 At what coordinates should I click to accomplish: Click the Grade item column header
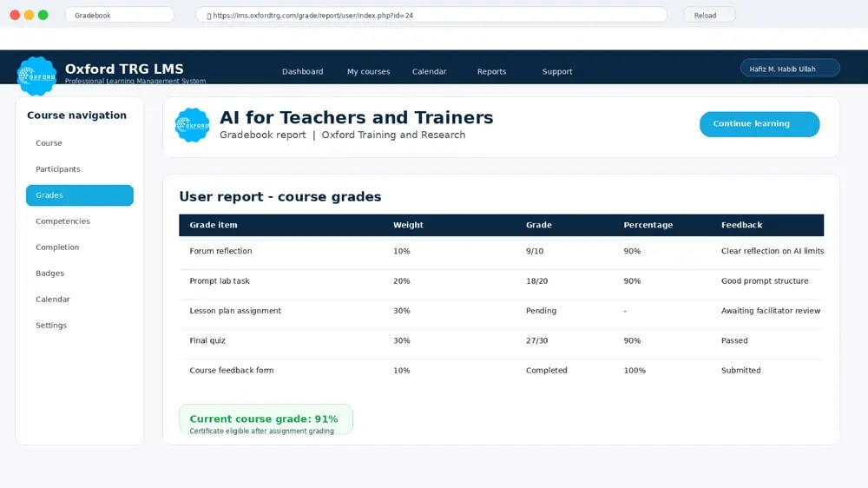tap(214, 225)
